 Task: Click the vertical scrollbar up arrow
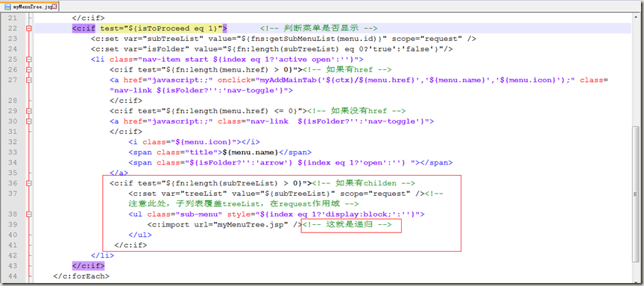(x=635, y=18)
